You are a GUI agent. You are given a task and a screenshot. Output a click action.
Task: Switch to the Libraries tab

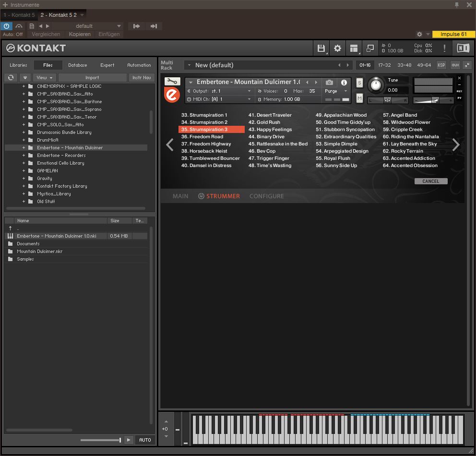(18, 65)
